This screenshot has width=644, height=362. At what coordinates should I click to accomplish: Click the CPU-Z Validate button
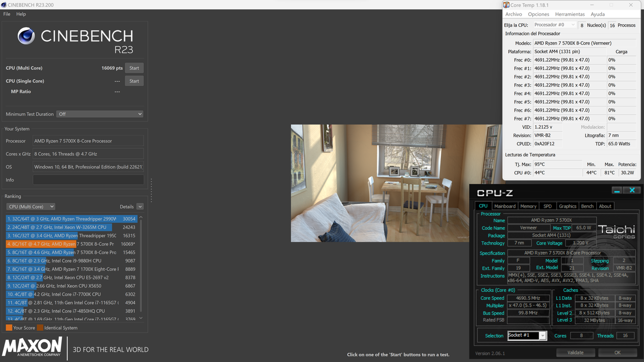click(x=576, y=352)
